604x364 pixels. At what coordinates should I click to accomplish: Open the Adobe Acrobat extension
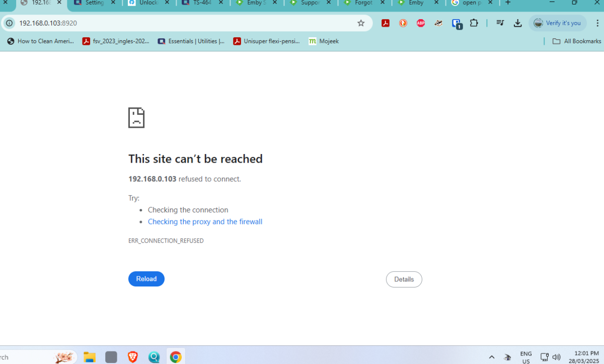tap(386, 23)
